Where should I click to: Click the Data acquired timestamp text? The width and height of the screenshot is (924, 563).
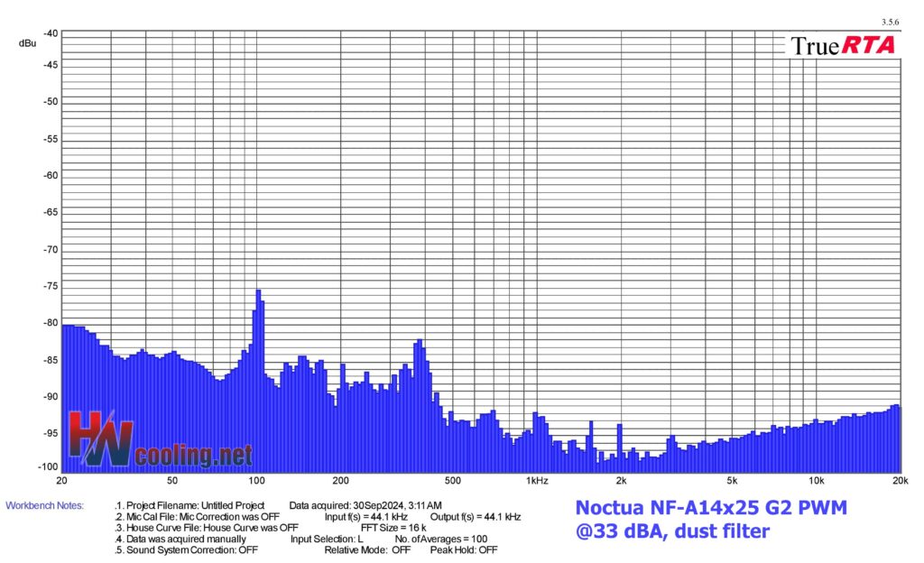(365, 505)
